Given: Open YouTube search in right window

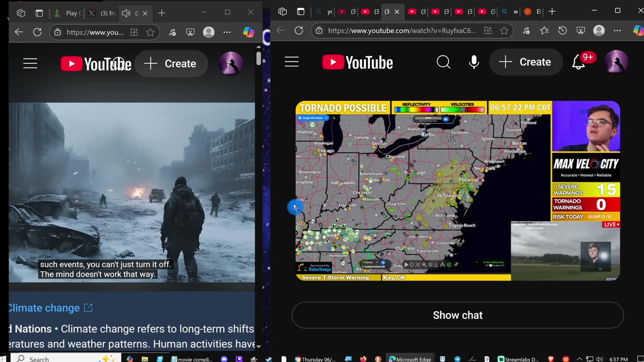Looking at the screenshot, I should 443,62.
